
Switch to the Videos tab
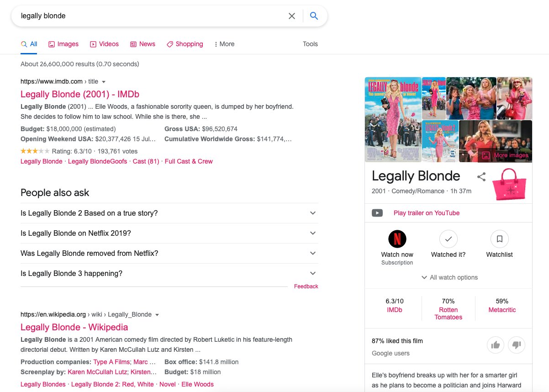(x=104, y=44)
